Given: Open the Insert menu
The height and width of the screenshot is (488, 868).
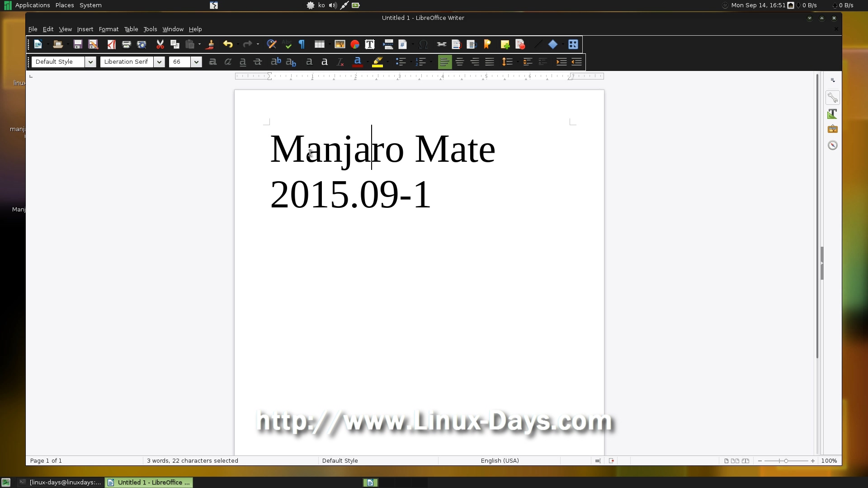Looking at the screenshot, I should click(85, 29).
